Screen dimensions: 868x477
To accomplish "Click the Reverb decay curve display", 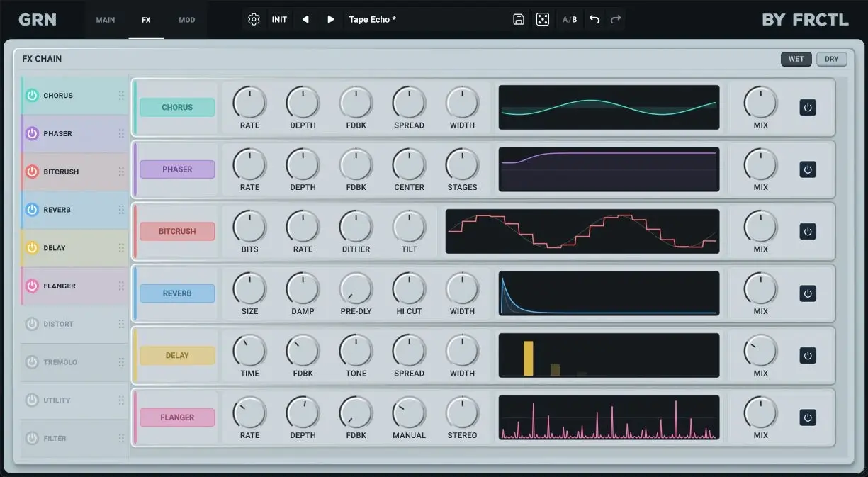I will pos(609,293).
